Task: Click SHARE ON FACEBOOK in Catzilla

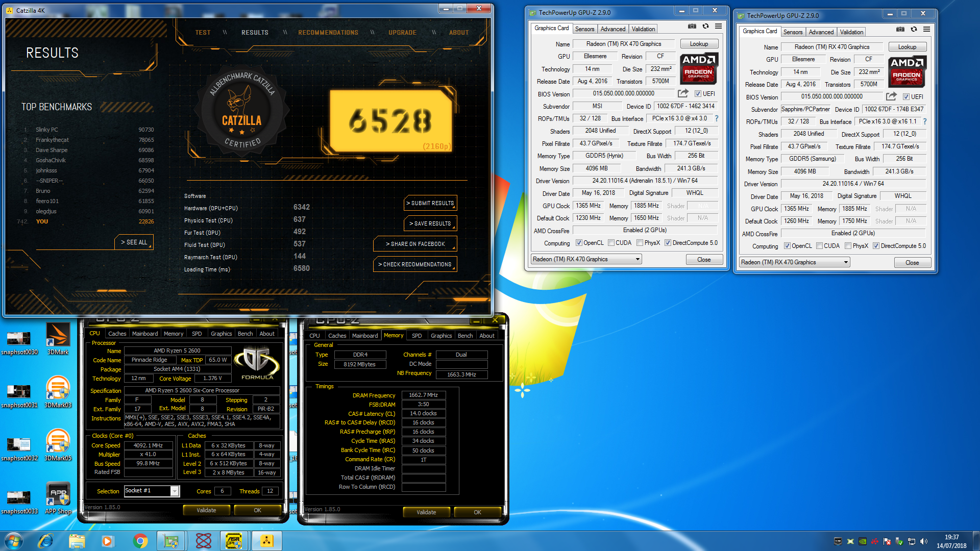Action: tap(415, 244)
